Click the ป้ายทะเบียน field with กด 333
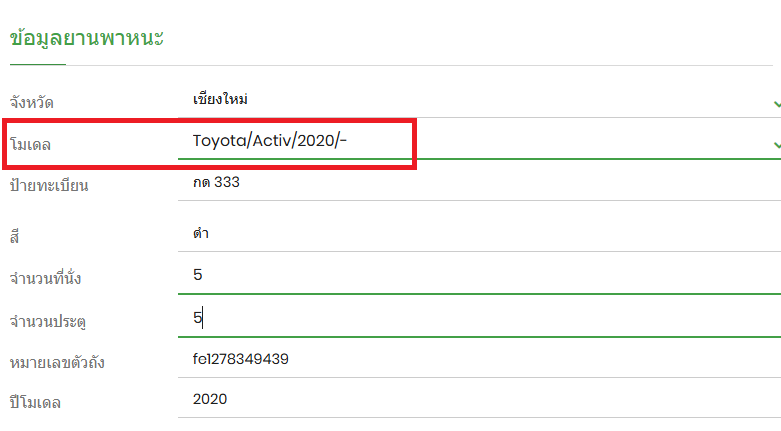Screen dimensions: 781x431 coord(470,183)
